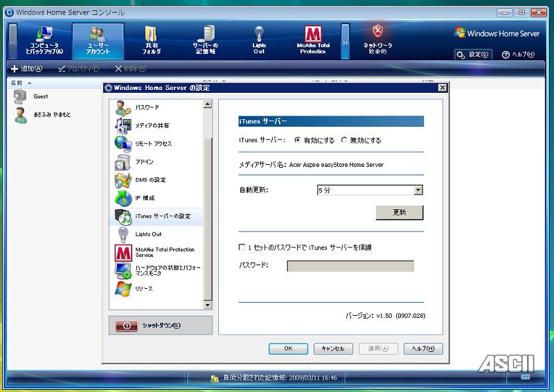The width and height of the screenshot is (554, 392).
Task: Select Resources (リソース) Windows flag icon
Action: coord(123,289)
